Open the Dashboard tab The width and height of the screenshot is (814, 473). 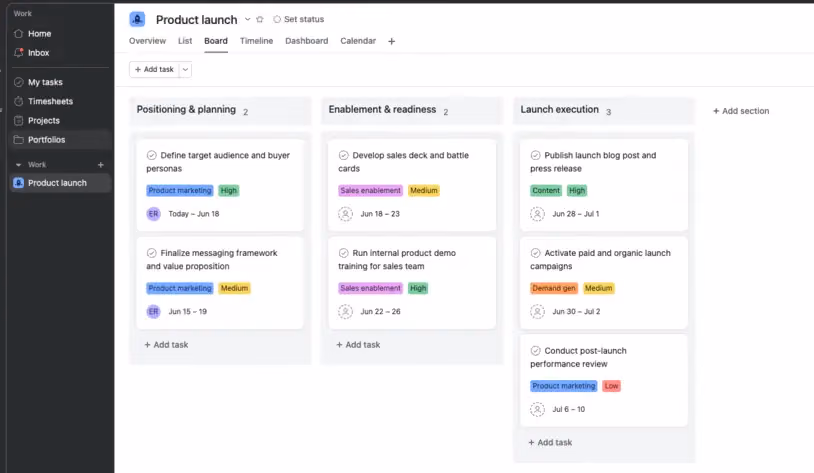[x=306, y=41]
